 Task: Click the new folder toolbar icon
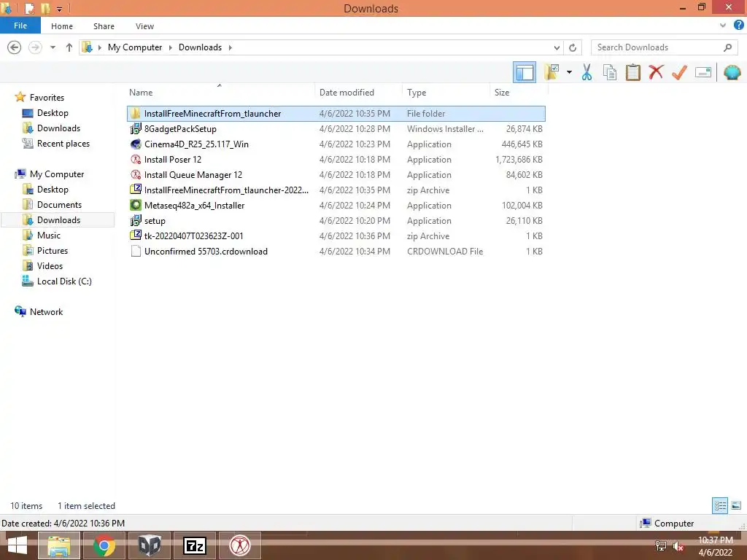pyautogui.click(x=551, y=72)
